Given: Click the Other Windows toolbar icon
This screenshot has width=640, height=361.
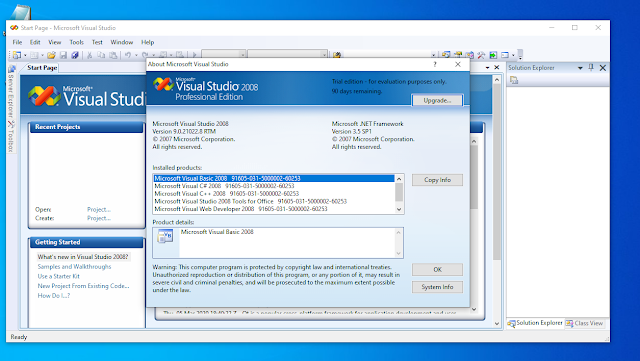Looking at the screenshot, I should tap(505, 55).
